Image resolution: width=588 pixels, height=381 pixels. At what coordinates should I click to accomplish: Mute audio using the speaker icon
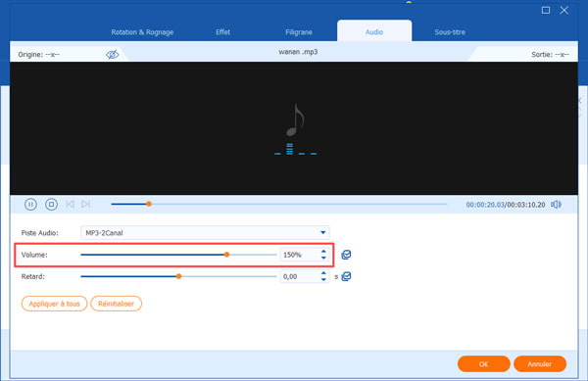tap(556, 205)
